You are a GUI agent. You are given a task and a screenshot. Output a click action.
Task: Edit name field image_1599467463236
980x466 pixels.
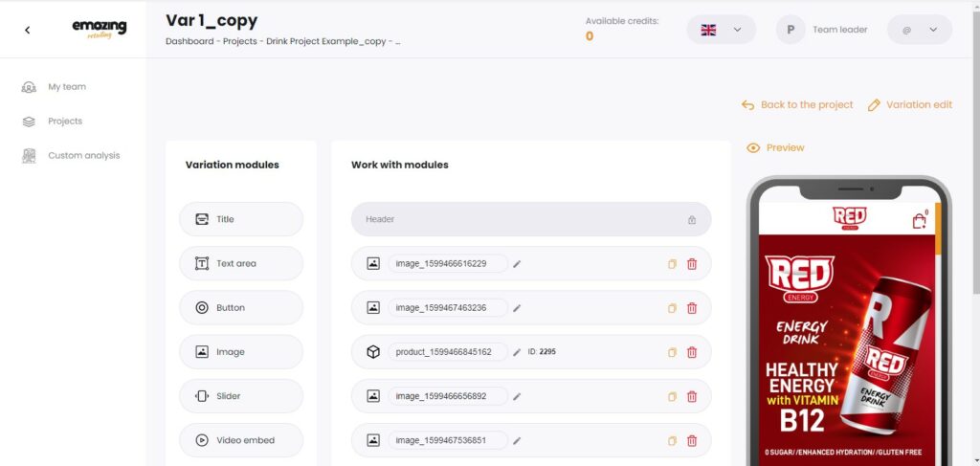coord(448,308)
